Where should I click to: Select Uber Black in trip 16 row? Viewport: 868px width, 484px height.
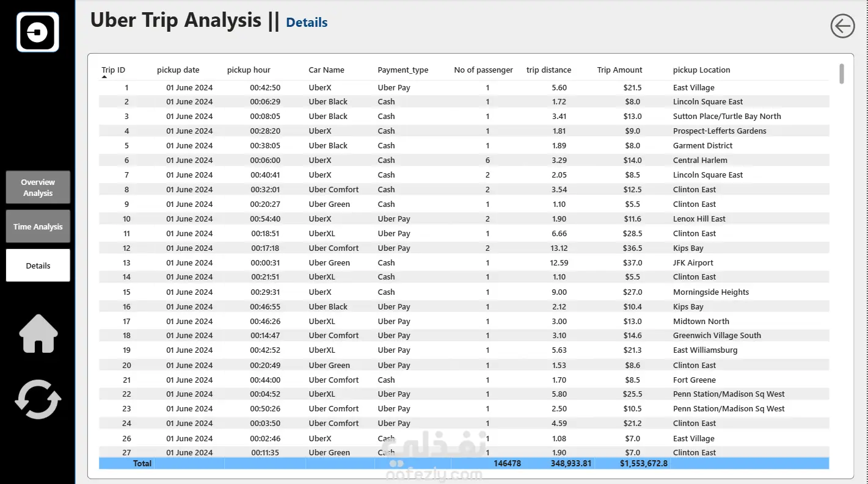(328, 306)
